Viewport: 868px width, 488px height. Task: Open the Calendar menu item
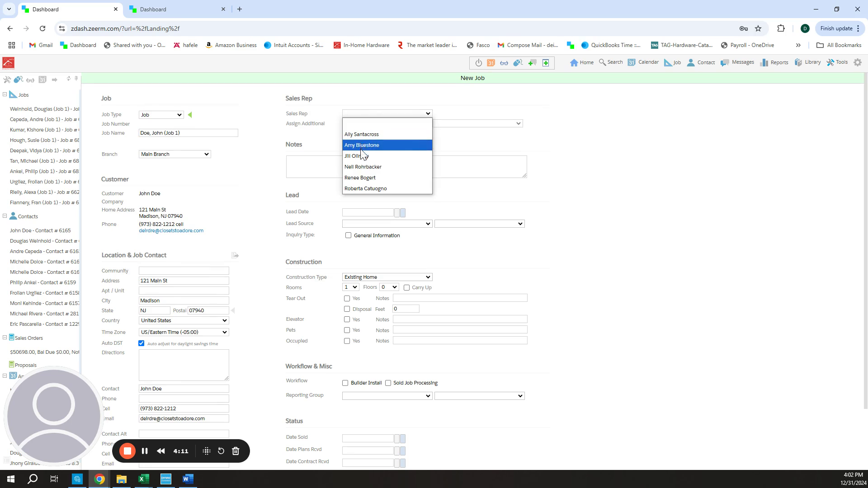click(x=643, y=62)
